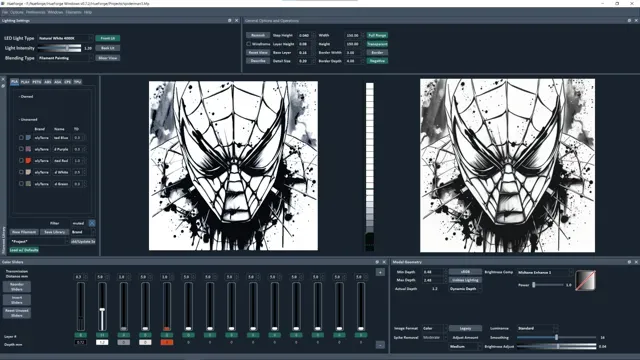Check the White filament row checkbox

pos(21,172)
